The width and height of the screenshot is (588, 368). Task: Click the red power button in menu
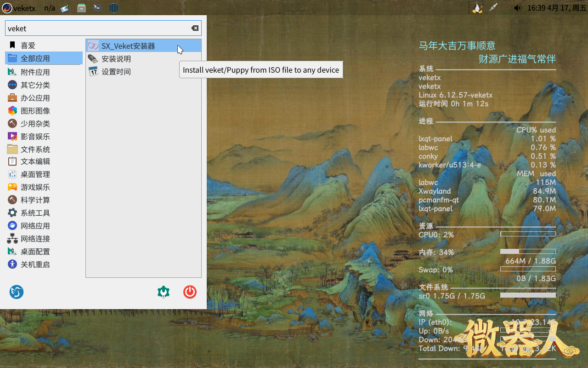(x=190, y=292)
